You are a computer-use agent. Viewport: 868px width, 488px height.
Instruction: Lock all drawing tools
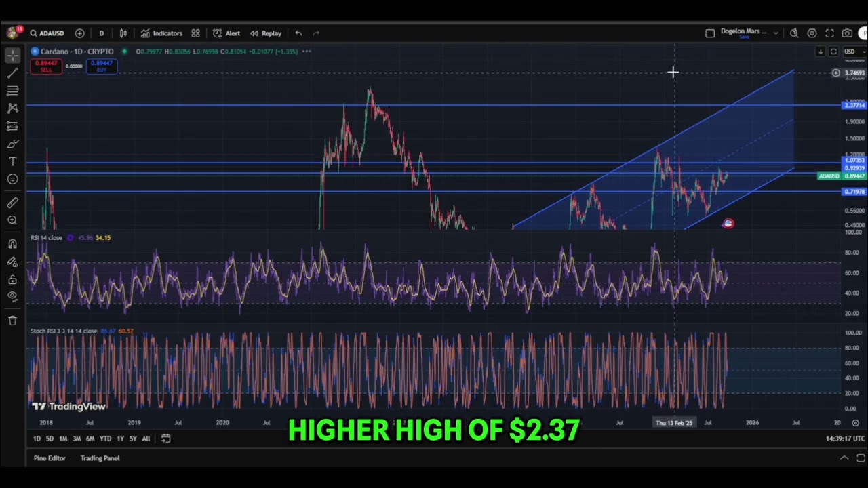(12, 279)
